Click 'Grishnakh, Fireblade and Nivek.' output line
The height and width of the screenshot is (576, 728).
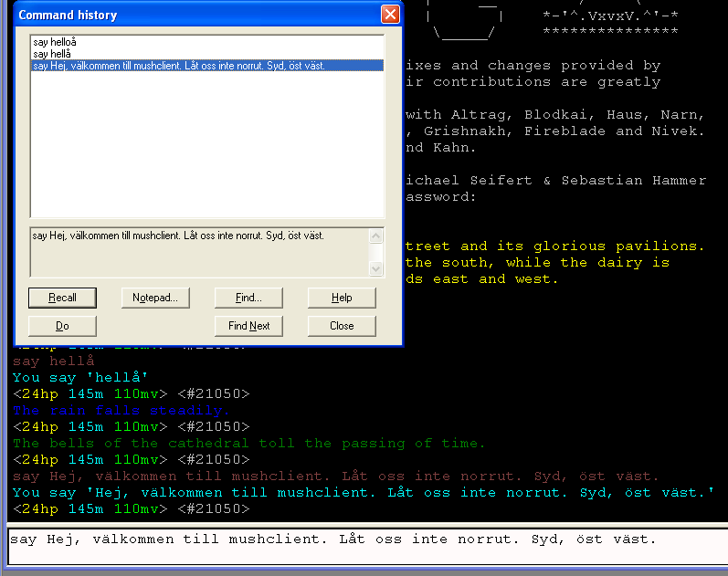[x=554, y=131]
